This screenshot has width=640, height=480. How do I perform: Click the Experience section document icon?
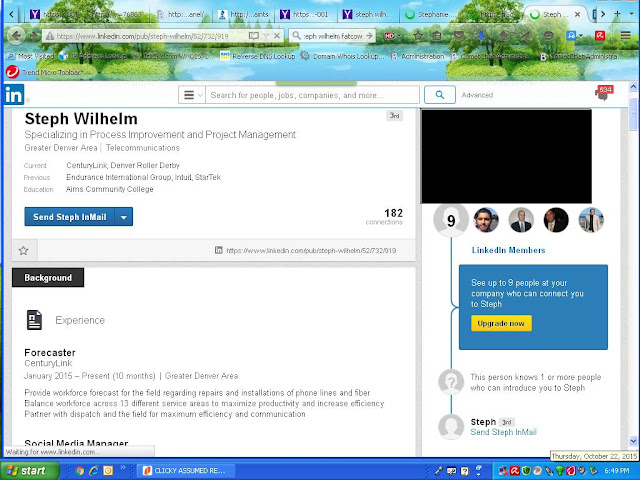(x=34, y=320)
